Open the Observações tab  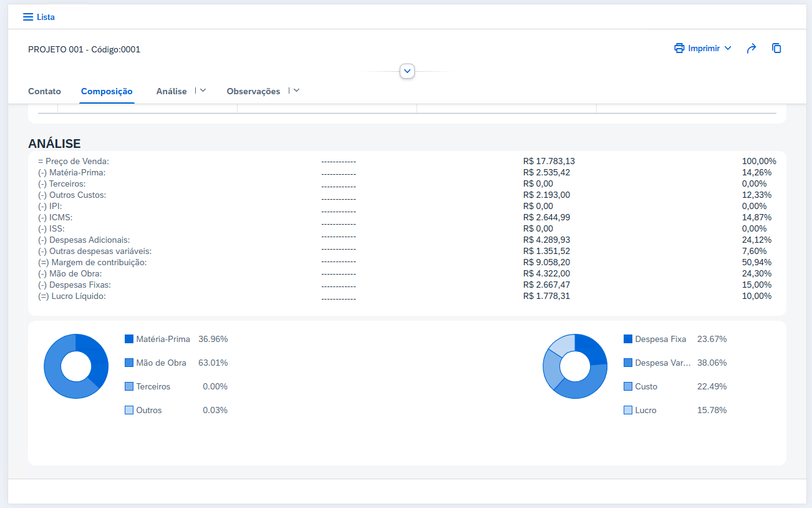253,91
